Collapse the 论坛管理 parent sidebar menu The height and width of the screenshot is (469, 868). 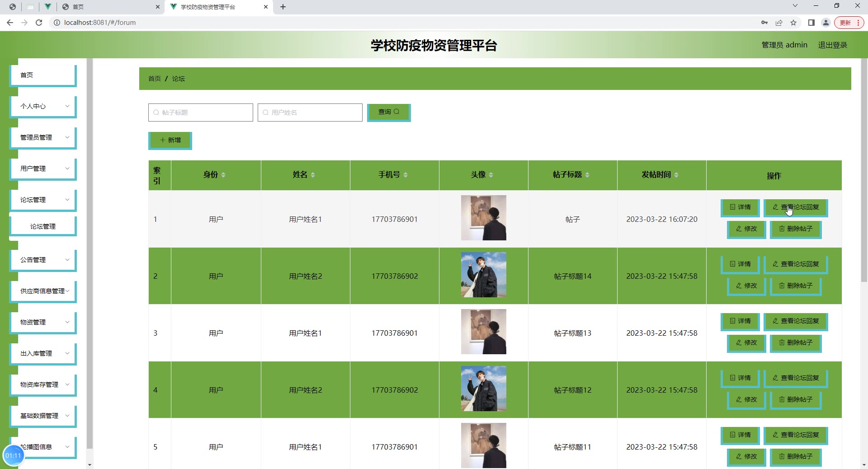pos(43,200)
